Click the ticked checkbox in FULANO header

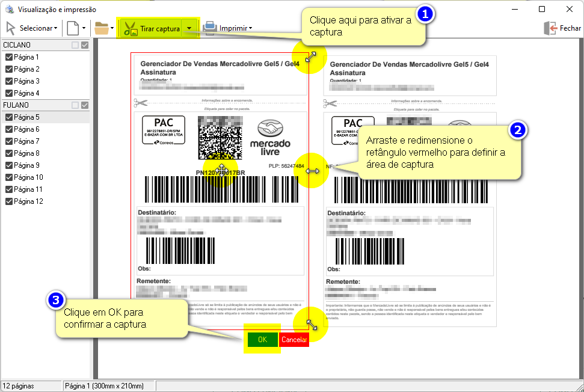click(x=85, y=105)
